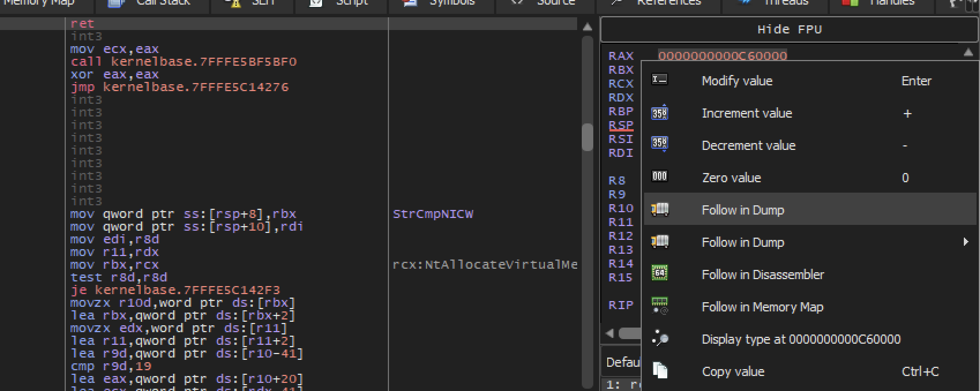The height and width of the screenshot is (391, 980).
Task: Select Display type at 0000000000C60000
Action: [x=810, y=339]
